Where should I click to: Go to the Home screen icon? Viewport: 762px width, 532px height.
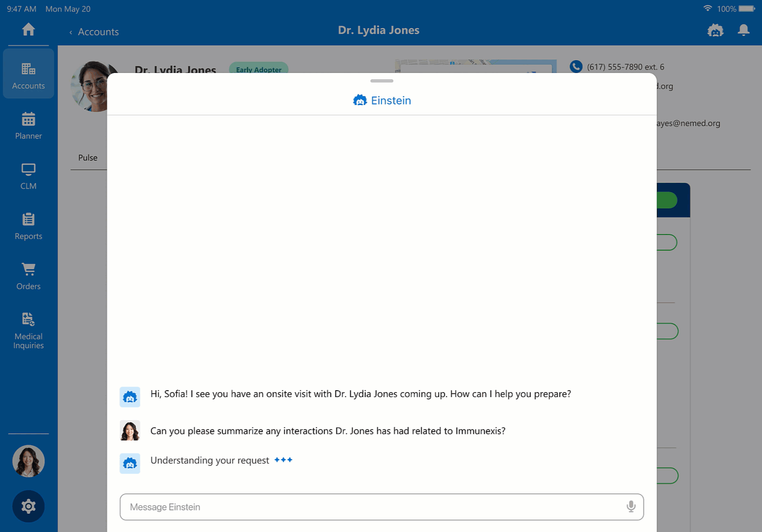click(29, 30)
